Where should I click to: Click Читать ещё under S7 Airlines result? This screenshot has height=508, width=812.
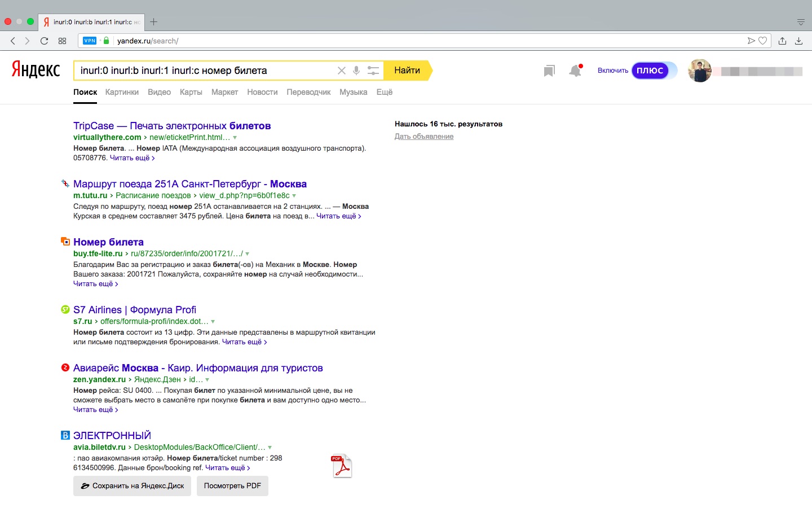(244, 342)
